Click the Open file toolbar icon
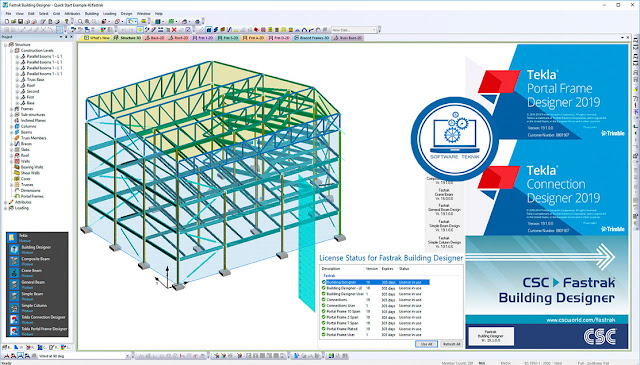 (x=13, y=21)
